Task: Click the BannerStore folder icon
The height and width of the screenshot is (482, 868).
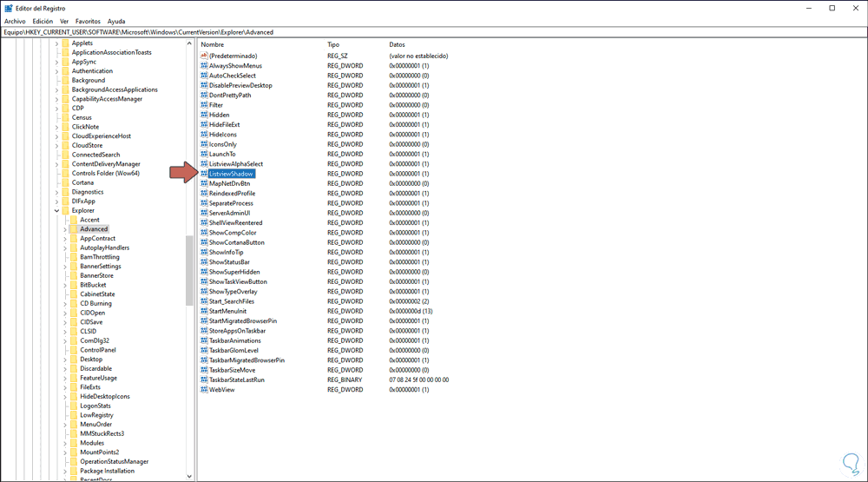Action: coord(74,275)
